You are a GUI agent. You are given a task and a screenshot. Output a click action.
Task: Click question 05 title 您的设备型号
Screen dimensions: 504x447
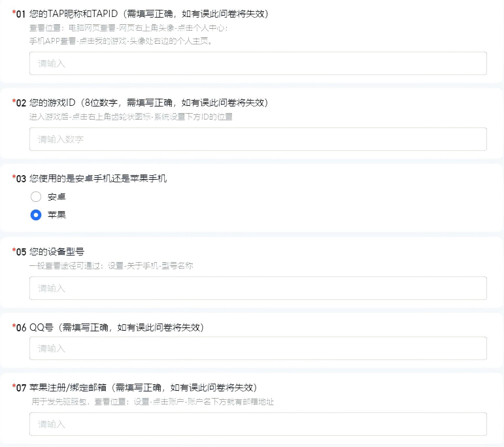[57, 252]
